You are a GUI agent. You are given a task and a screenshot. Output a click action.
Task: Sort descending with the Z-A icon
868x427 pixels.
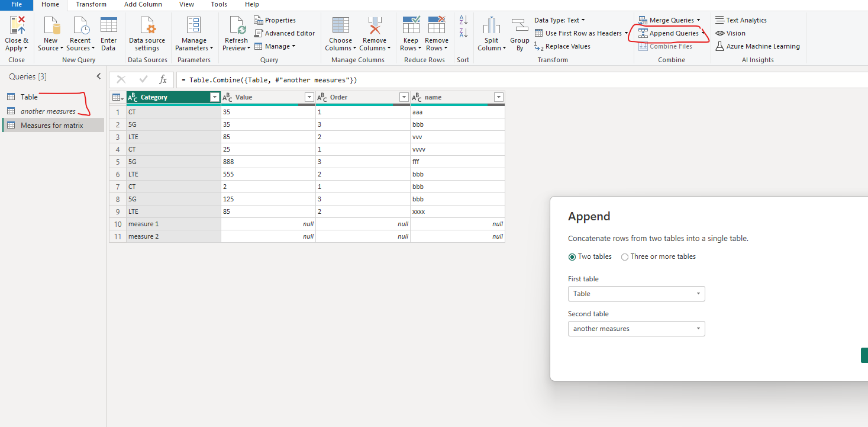click(463, 33)
